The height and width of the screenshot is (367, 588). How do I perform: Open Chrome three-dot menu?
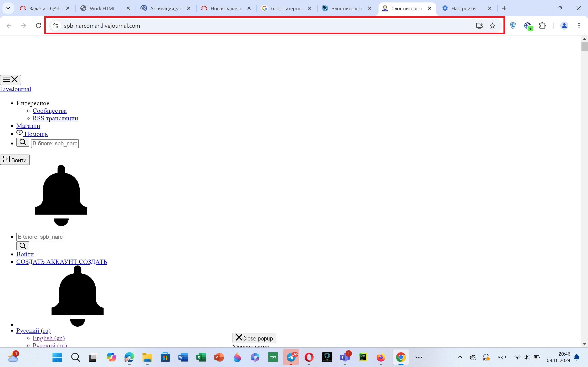(x=579, y=26)
